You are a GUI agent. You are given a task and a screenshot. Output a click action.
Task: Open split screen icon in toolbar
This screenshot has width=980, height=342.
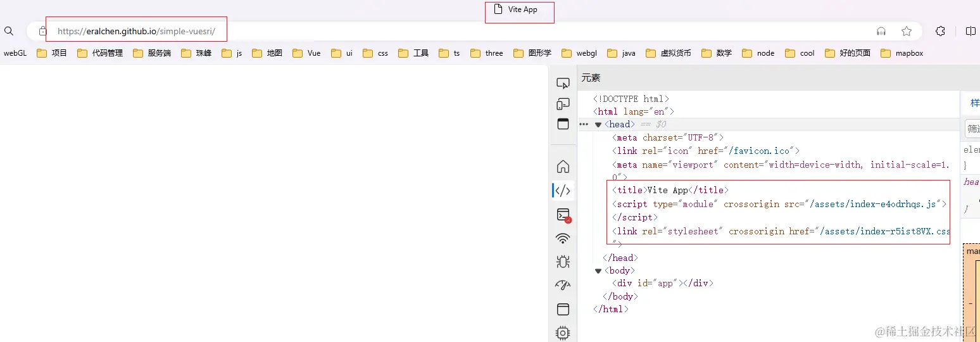coord(971,31)
